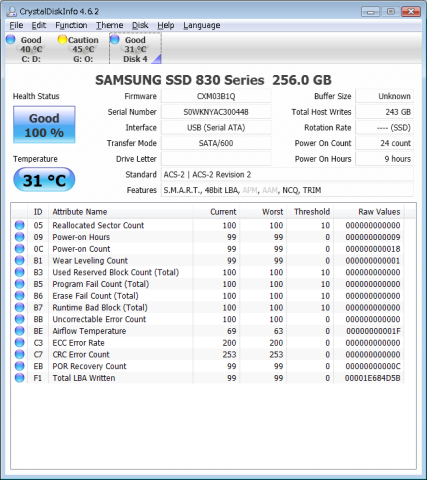Click raw value 00000000001F
427x480 pixels.
pos(373,331)
